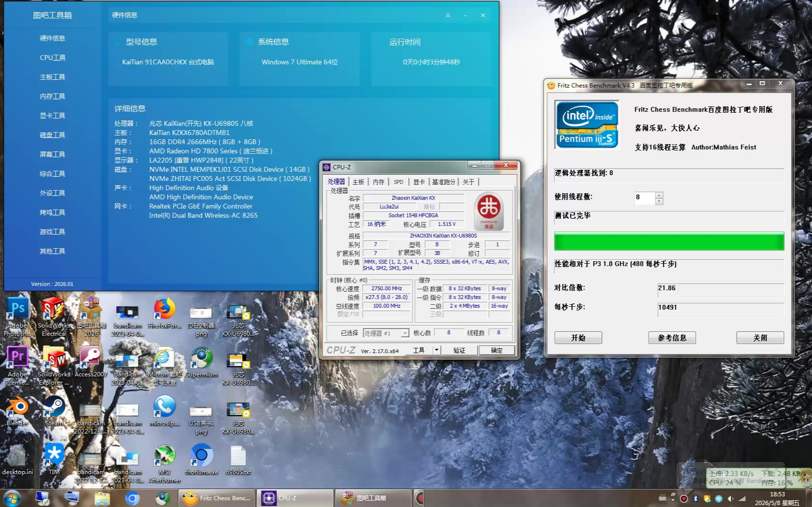Open 处理器 #1 selection dropdown in CPU-Z
This screenshot has height=507, width=812.
tap(386, 333)
